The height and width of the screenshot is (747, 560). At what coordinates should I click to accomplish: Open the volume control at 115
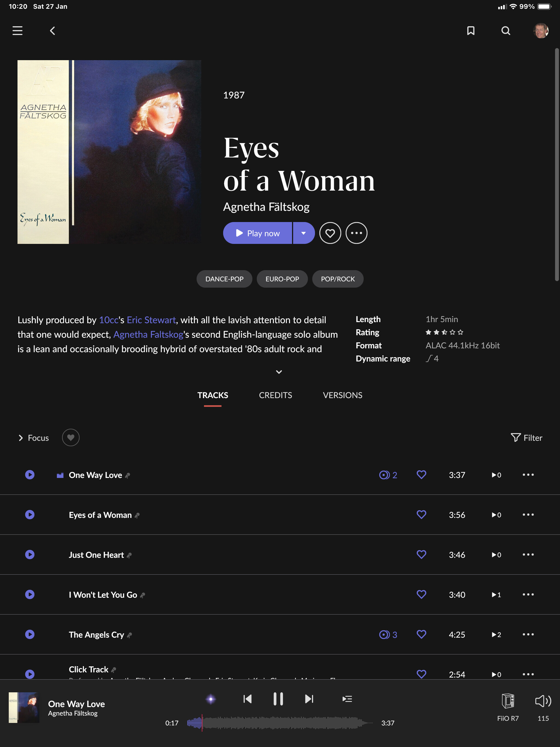[543, 707]
